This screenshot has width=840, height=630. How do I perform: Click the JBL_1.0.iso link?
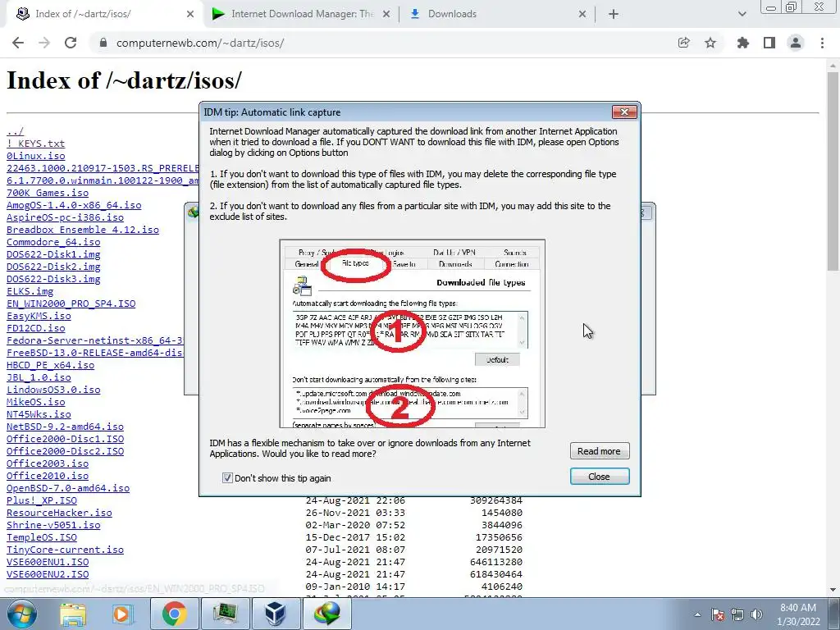point(39,377)
